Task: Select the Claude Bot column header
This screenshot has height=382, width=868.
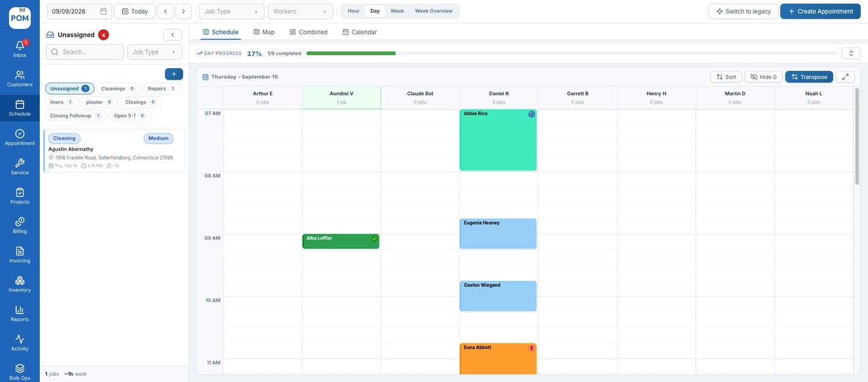Action: click(x=420, y=98)
